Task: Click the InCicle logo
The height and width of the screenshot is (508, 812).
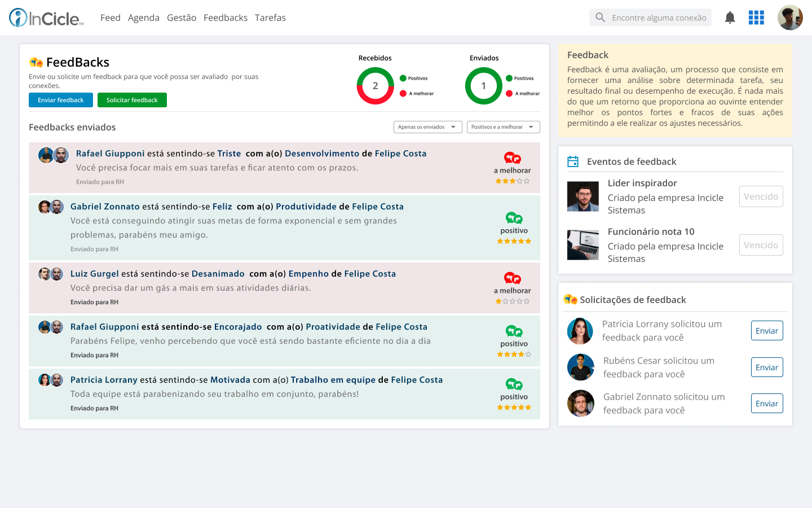Action: 46,18
